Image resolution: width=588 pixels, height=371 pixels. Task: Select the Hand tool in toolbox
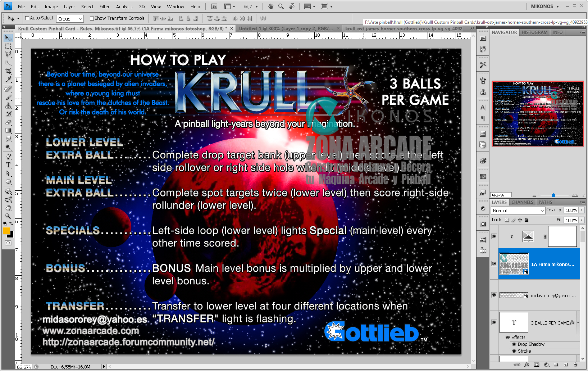[x=8, y=208]
